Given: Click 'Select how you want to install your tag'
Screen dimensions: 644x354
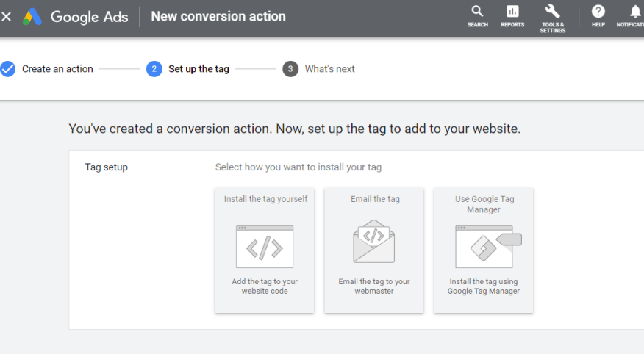Looking at the screenshot, I should click(x=298, y=167).
